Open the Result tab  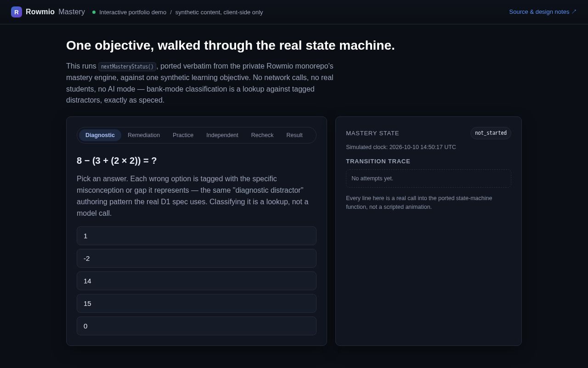click(x=294, y=135)
